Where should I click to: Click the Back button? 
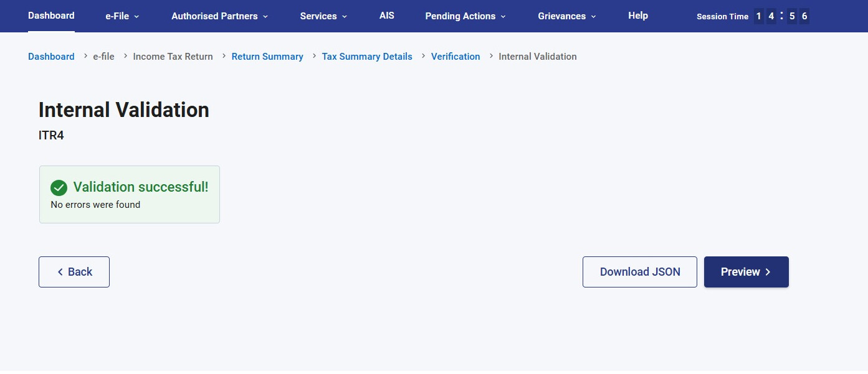point(74,272)
